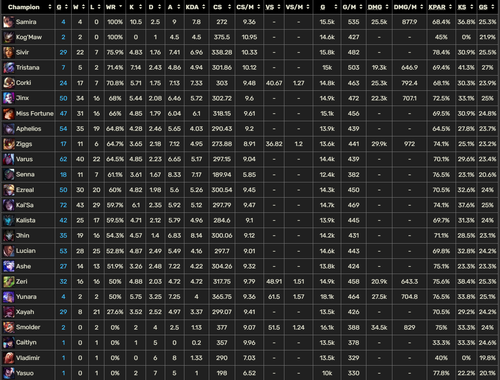Click the Senna champion portrait icon
This screenshot has width=500, height=380.
tap(8, 175)
